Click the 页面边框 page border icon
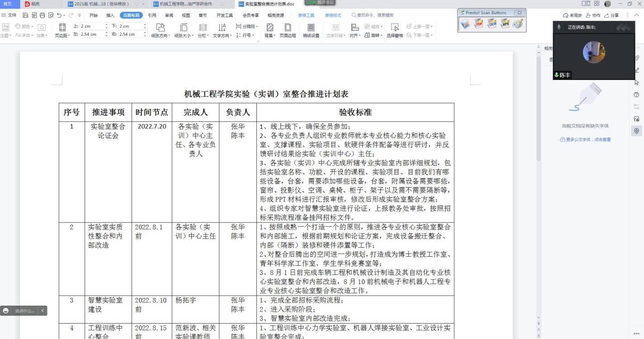This screenshot has width=644, height=339. pos(288,30)
